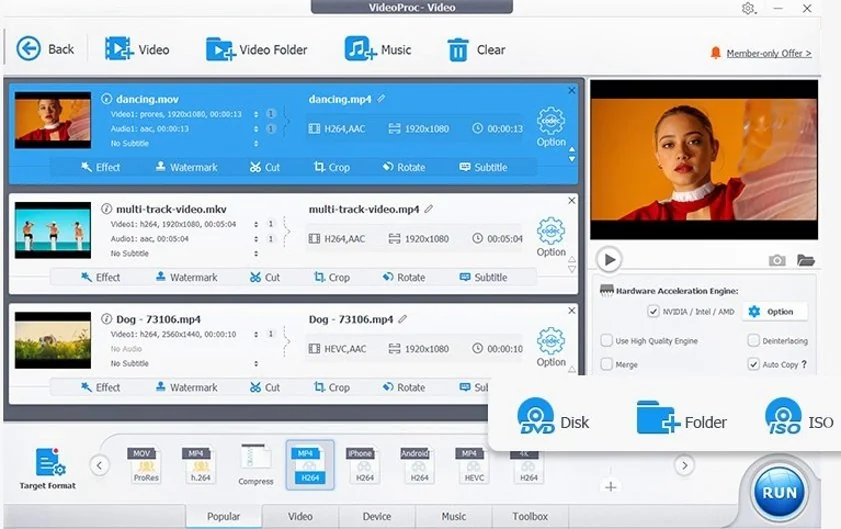The height and width of the screenshot is (529, 841).
Task: Start conversion with RUN button
Action: tap(779, 492)
